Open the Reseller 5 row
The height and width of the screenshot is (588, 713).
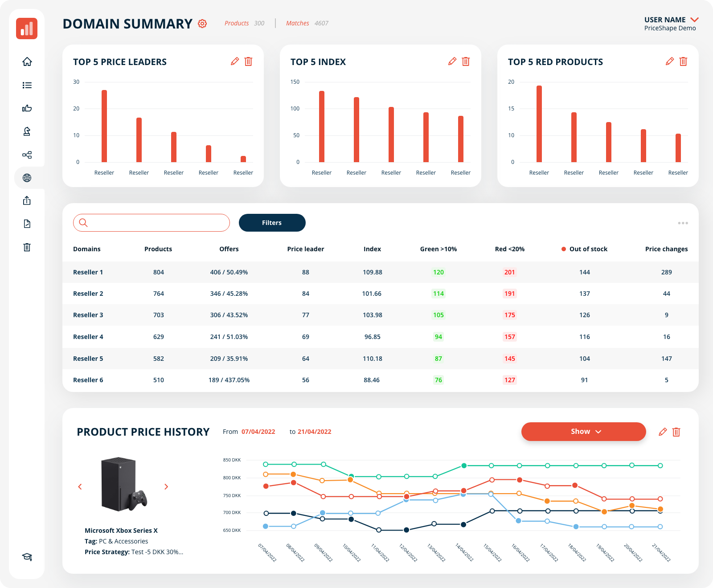tap(381, 359)
